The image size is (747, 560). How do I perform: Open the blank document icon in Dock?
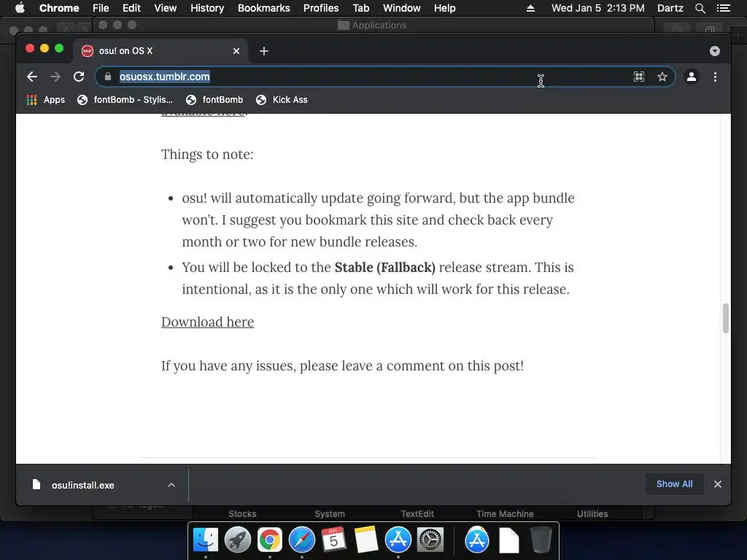508,540
